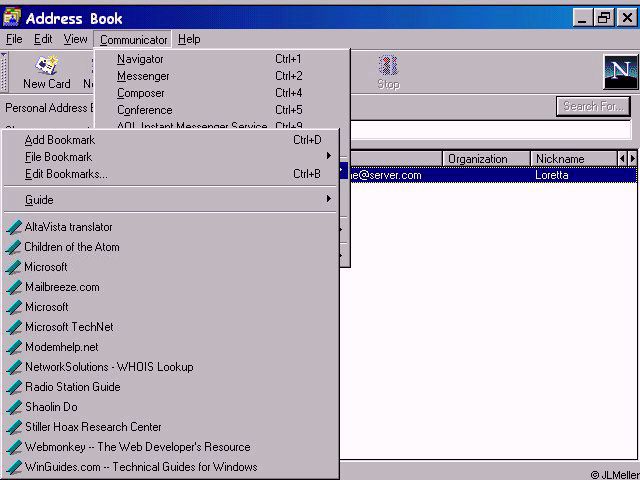Open the Help menu
Viewport: 640px width, 480px height.
[189, 39]
